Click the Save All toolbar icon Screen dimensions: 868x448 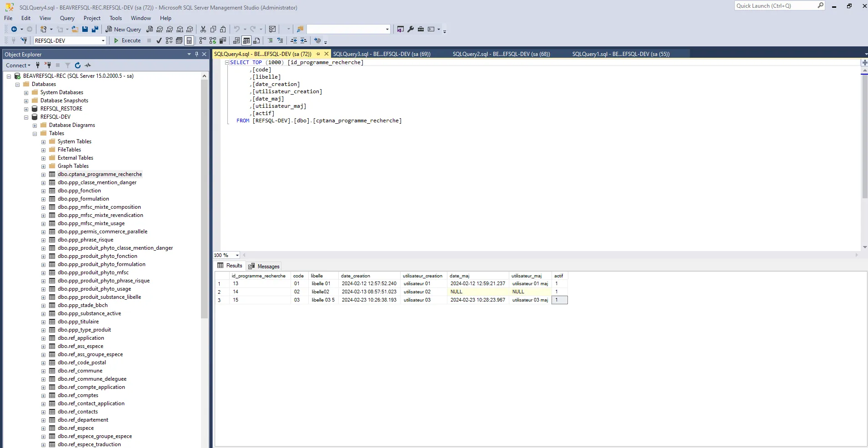point(95,29)
